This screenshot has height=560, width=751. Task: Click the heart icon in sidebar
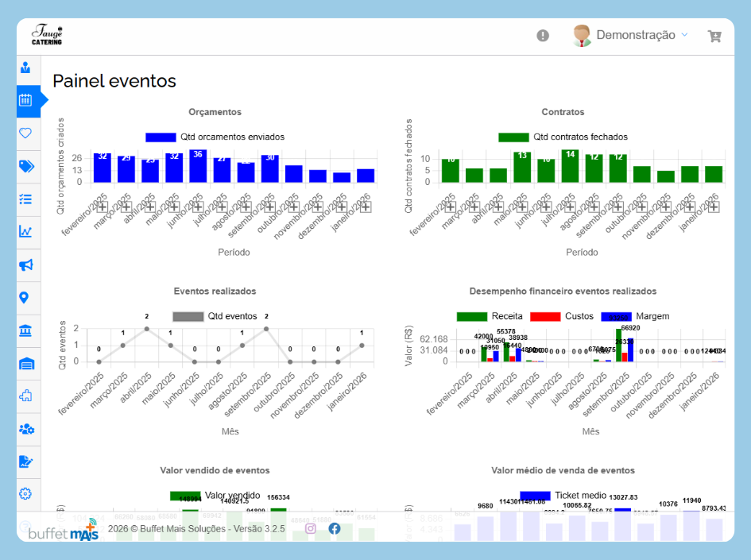(x=25, y=133)
